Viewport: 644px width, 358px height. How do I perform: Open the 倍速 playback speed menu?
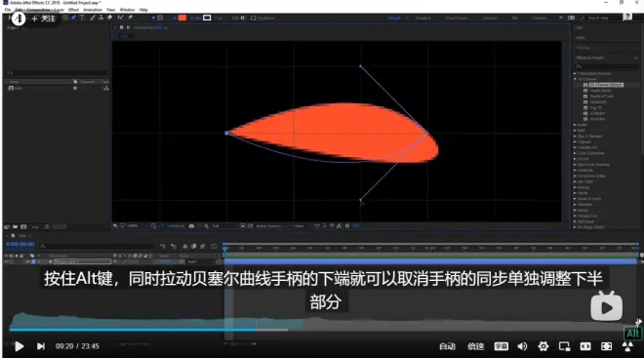475,346
